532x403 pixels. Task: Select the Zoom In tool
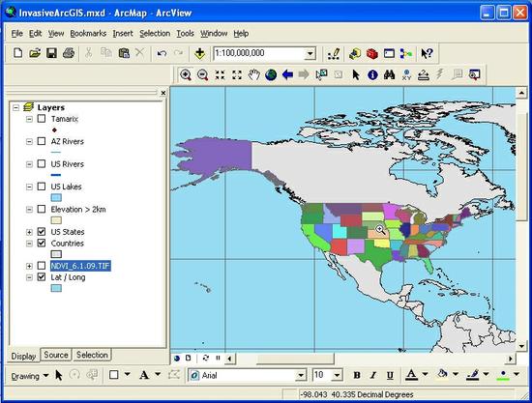point(186,74)
